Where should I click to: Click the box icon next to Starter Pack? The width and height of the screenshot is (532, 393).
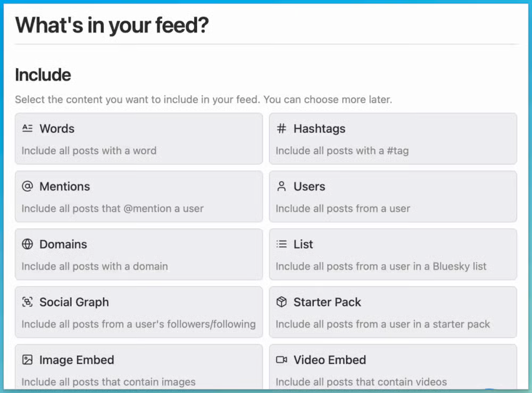point(280,302)
